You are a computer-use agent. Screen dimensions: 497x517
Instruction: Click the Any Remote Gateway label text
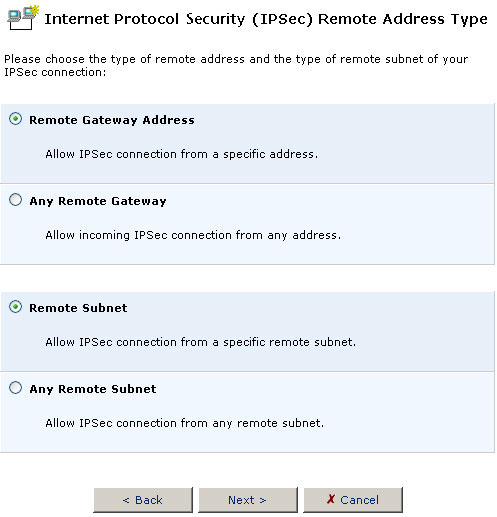[98, 201]
